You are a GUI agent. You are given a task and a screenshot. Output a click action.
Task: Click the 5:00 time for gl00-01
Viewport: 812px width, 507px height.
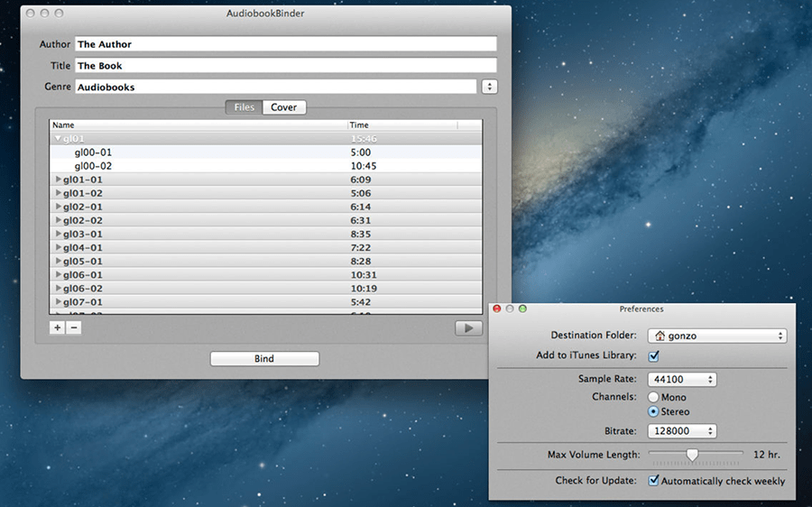click(x=360, y=152)
